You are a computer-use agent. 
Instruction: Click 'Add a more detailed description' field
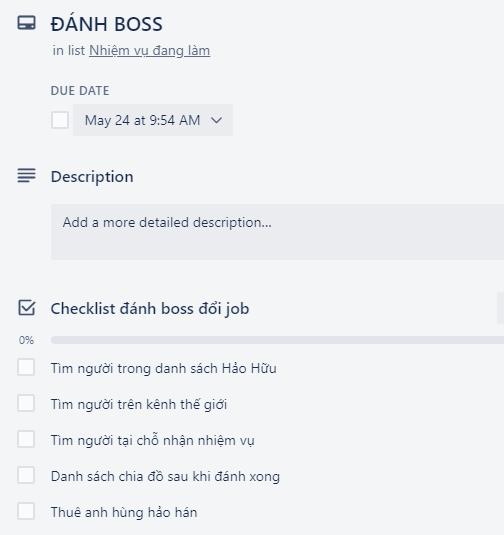277,232
